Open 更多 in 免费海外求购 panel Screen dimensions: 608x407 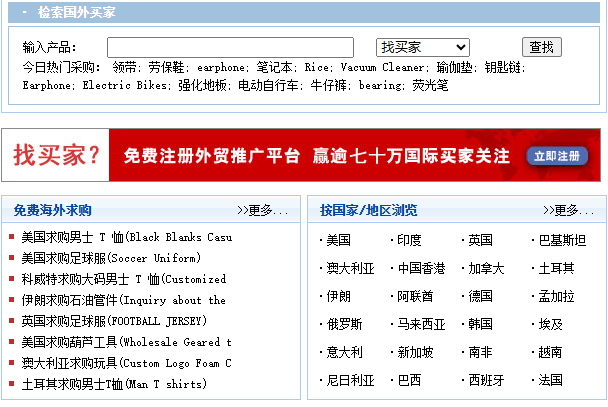(263, 210)
